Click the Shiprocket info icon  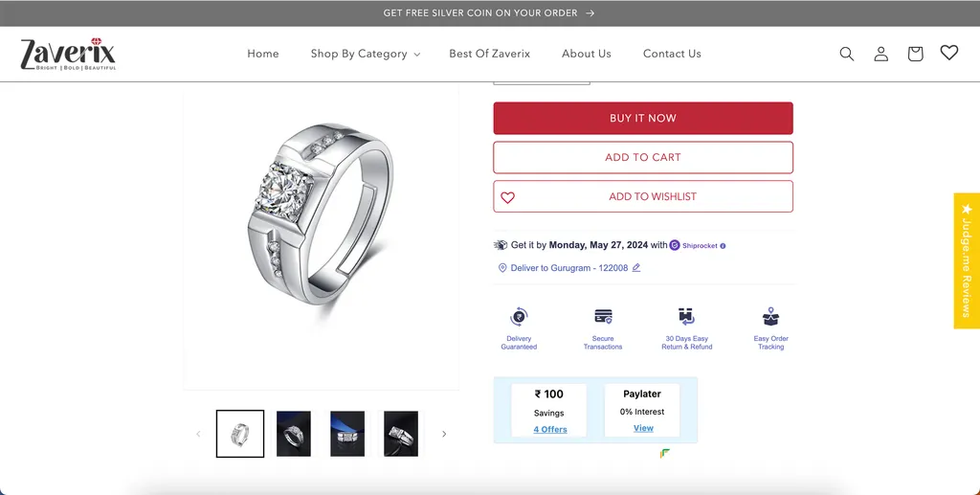coord(723,246)
